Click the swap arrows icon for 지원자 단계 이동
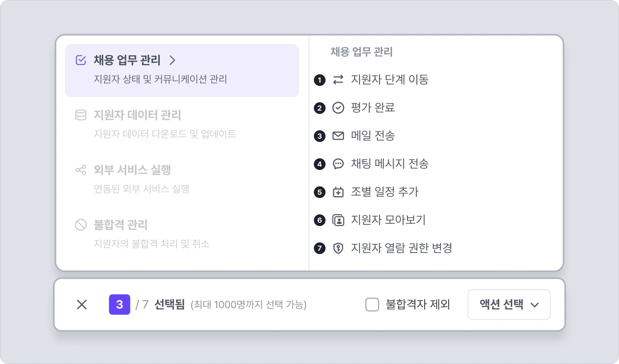This screenshot has width=619, height=364. [x=338, y=80]
